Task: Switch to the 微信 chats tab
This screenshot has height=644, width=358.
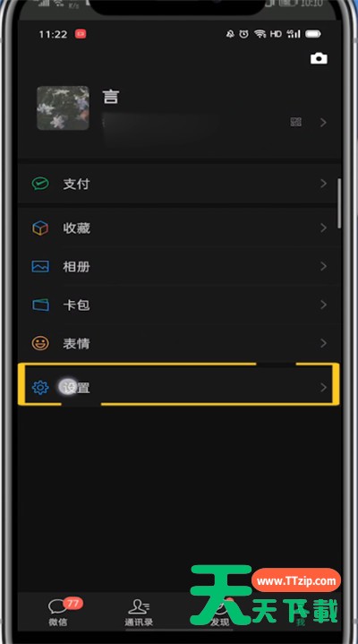Action: 58,613
